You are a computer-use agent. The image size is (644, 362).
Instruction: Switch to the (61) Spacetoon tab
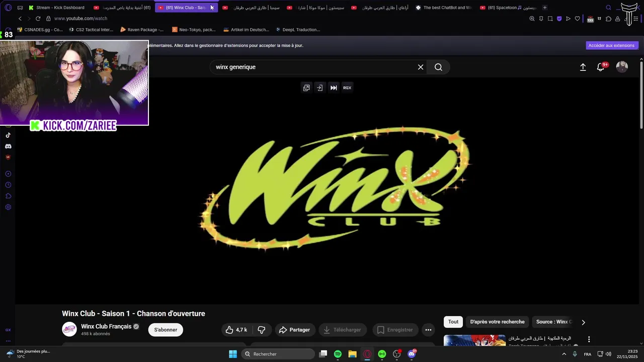[x=508, y=8]
